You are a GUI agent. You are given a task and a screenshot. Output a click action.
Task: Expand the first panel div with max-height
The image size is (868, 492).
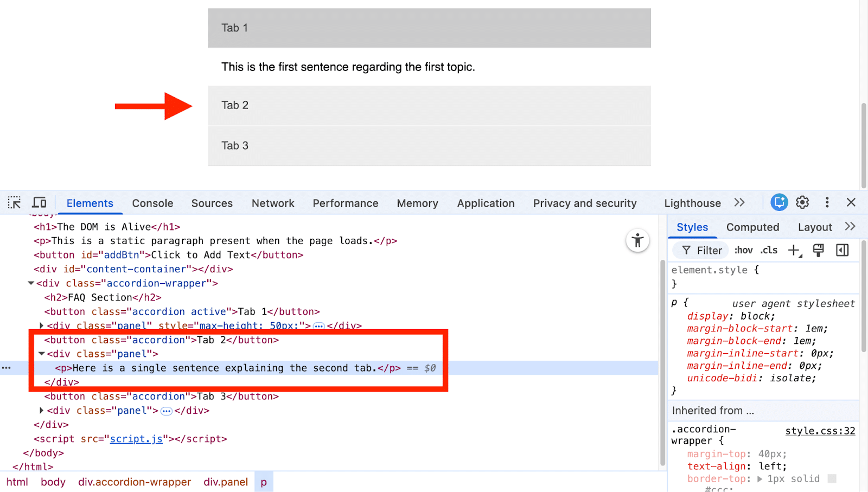pyautogui.click(x=42, y=325)
